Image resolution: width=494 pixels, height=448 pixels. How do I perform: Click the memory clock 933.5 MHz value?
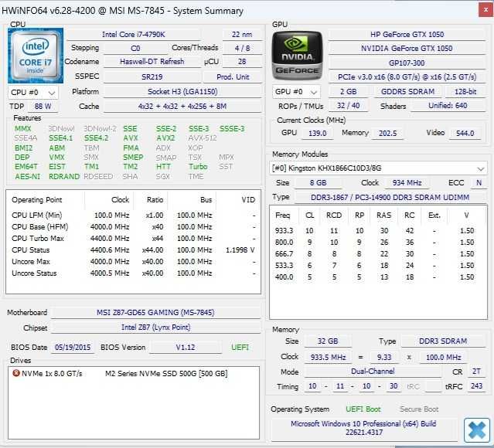tap(328, 357)
